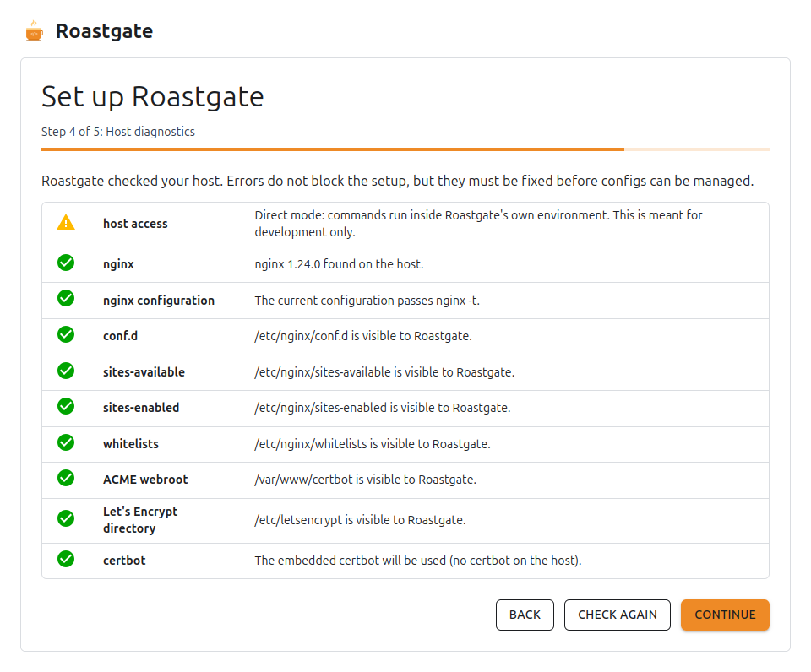
Task: Click the nginx configuration success check icon
Action: point(66,298)
